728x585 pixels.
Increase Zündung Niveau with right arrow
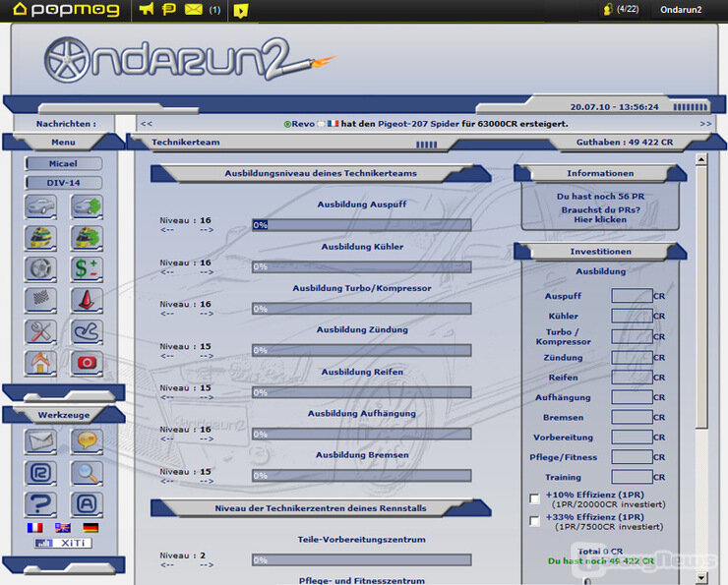tap(207, 356)
